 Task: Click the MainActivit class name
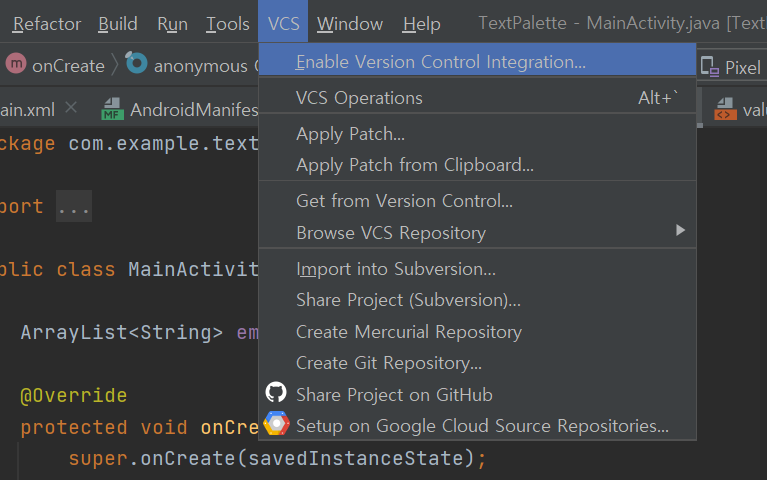pyautogui.click(x=193, y=269)
